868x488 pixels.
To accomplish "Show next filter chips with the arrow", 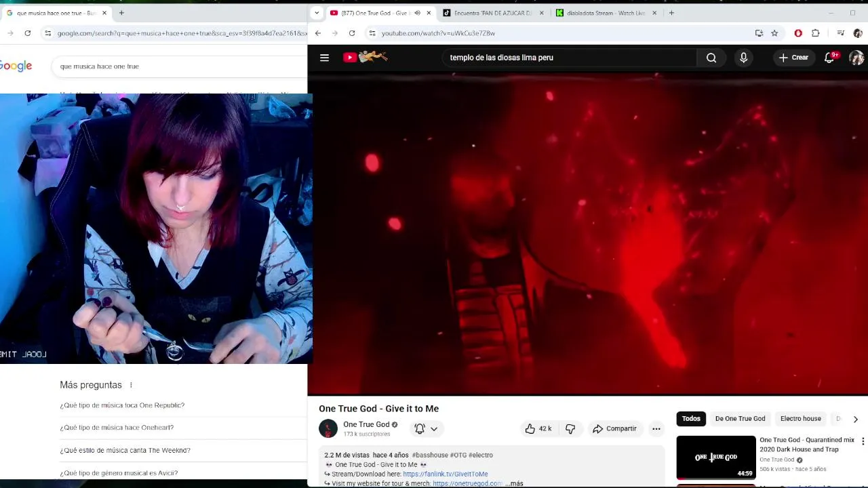I will click(855, 419).
